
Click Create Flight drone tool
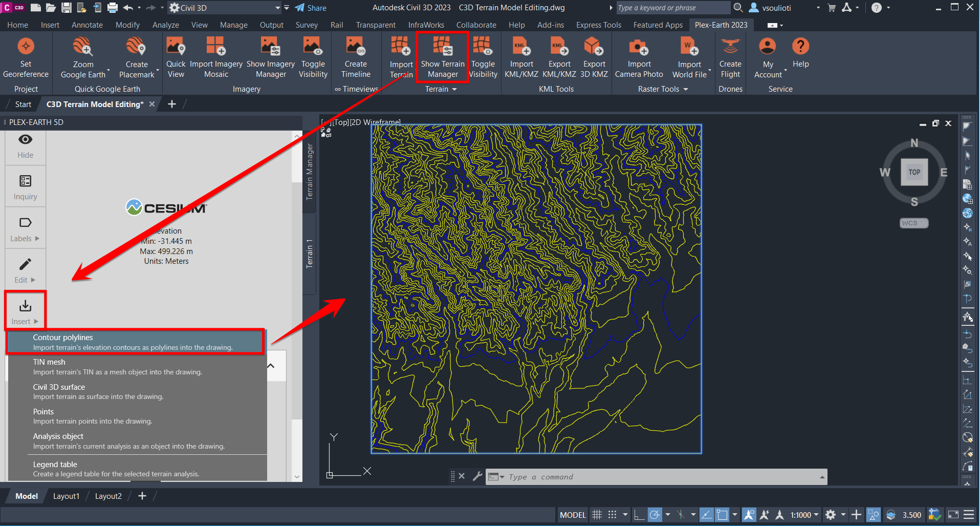point(730,58)
